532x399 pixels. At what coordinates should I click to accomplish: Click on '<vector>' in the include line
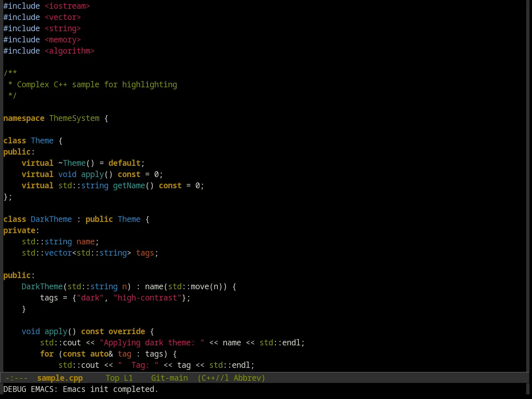click(63, 17)
